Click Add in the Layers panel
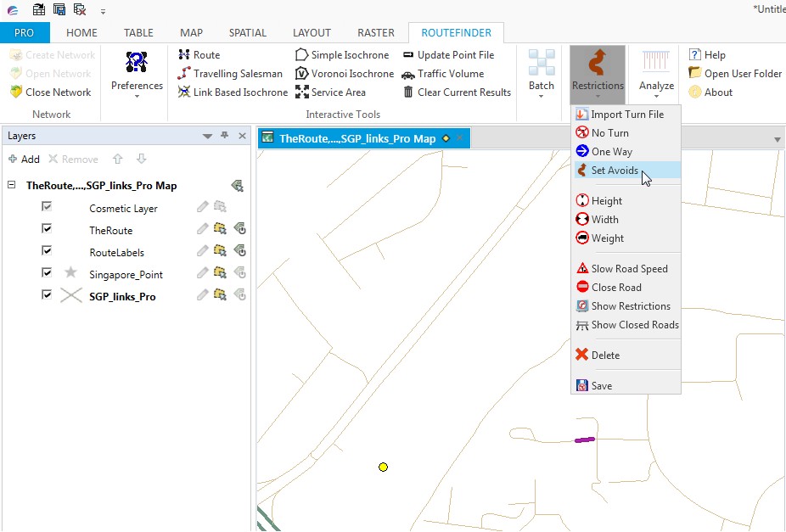 click(x=24, y=160)
